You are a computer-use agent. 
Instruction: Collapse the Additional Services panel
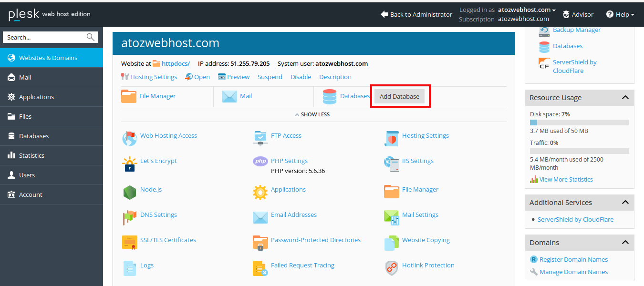click(x=625, y=203)
